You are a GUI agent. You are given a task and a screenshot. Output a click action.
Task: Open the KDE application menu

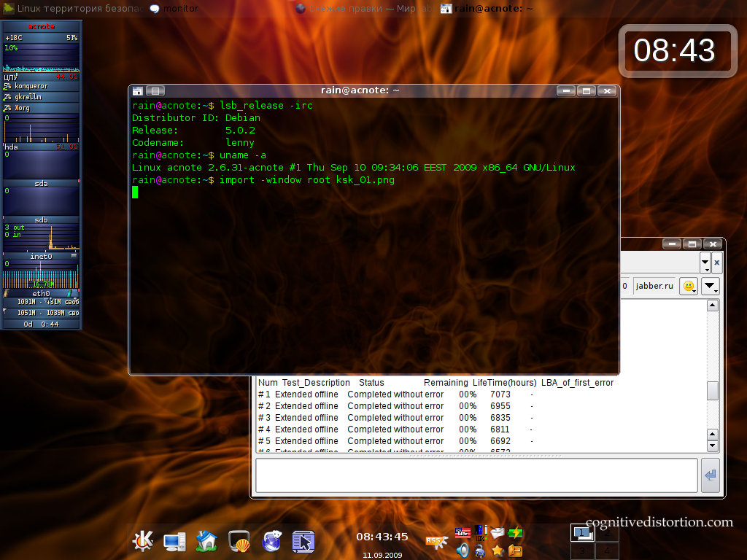point(142,540)
